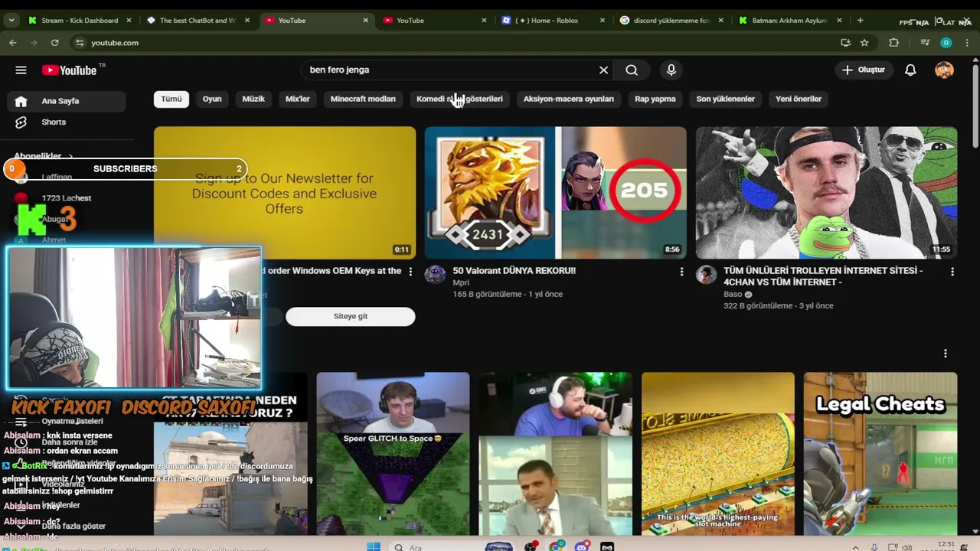Select the Rap yapma filter chip

[x=655, y=99]
